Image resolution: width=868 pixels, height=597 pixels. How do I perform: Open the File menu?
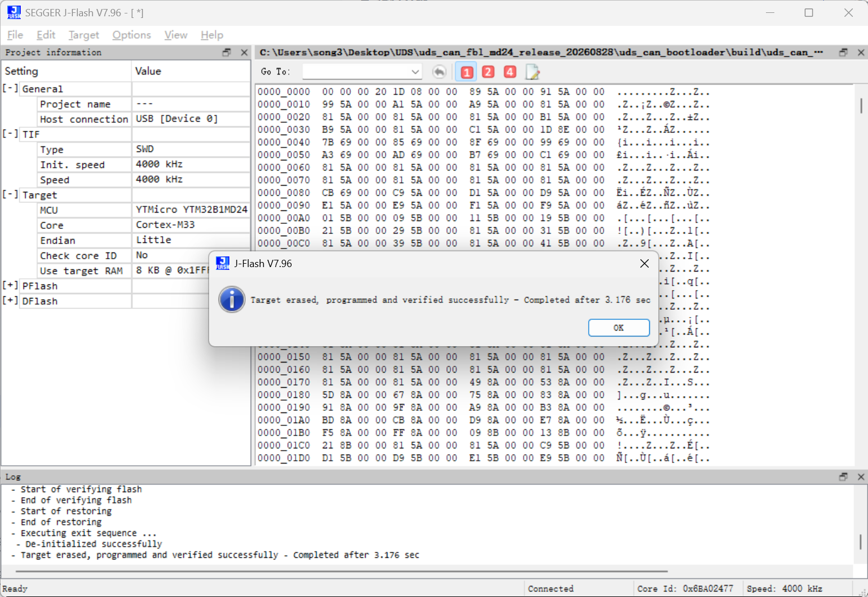[15, 35]
